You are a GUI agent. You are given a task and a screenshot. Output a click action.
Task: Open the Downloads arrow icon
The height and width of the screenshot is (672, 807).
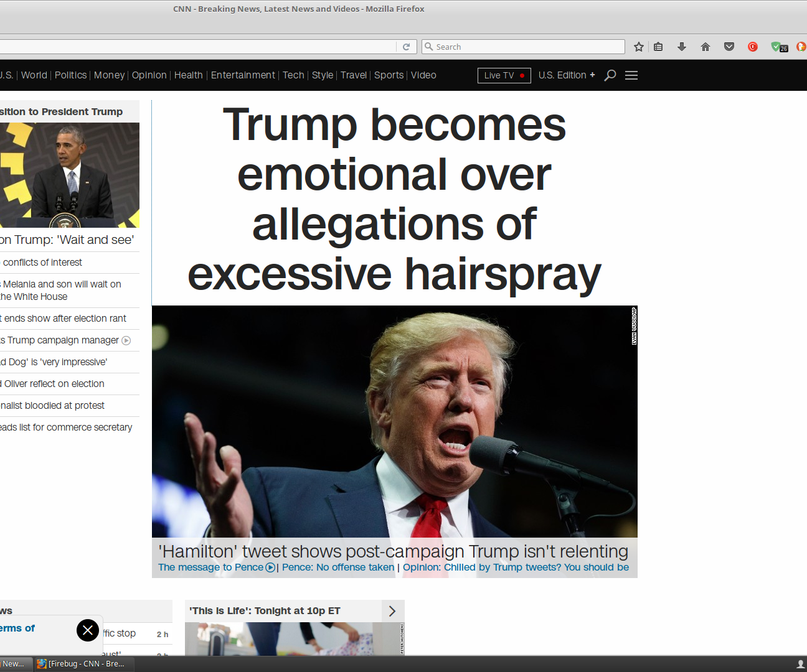pos(682,47)
